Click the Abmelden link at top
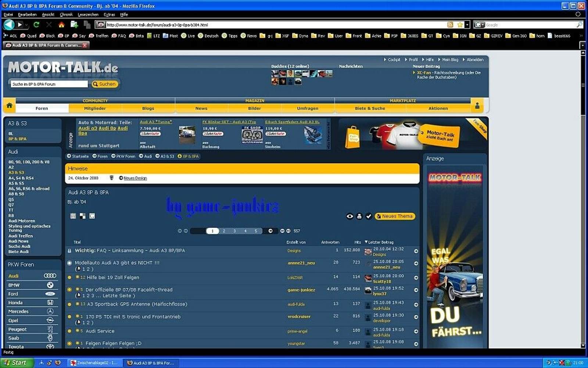This screenshot has width=588, height=368. [x=475, y=60]
